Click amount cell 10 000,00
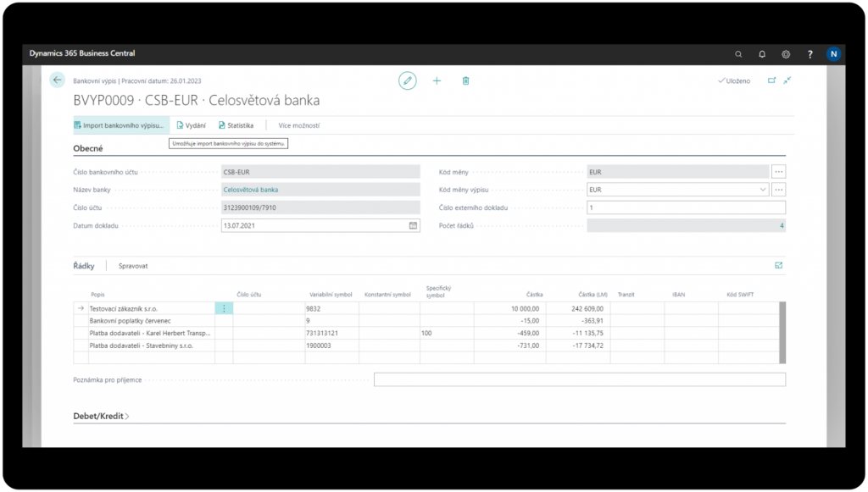This screenshot has height=492, width=868. [x=509, y=308]
